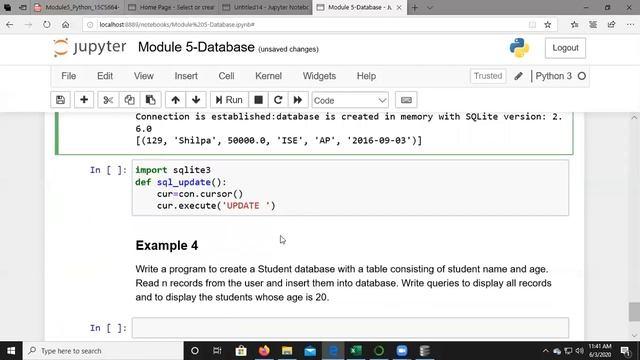Add page to favorites star

548,24
